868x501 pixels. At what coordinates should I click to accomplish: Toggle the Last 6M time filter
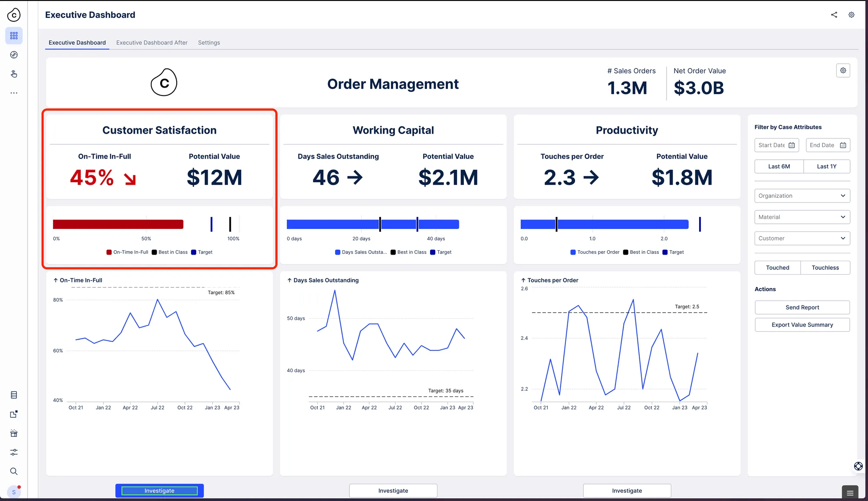(779, 167)
